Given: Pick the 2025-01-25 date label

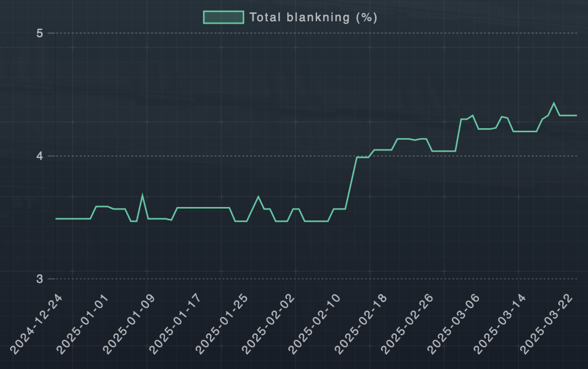Looking at the screenshot, I should tap(222, 324).
